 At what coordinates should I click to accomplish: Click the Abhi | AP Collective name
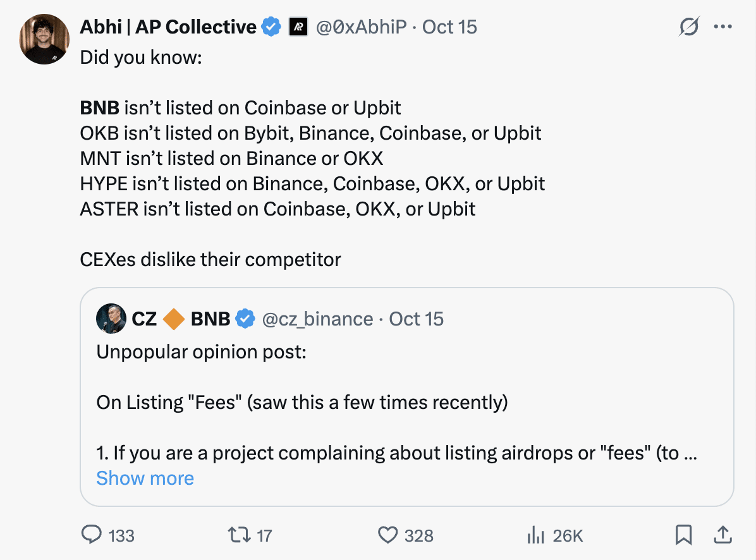168,27
